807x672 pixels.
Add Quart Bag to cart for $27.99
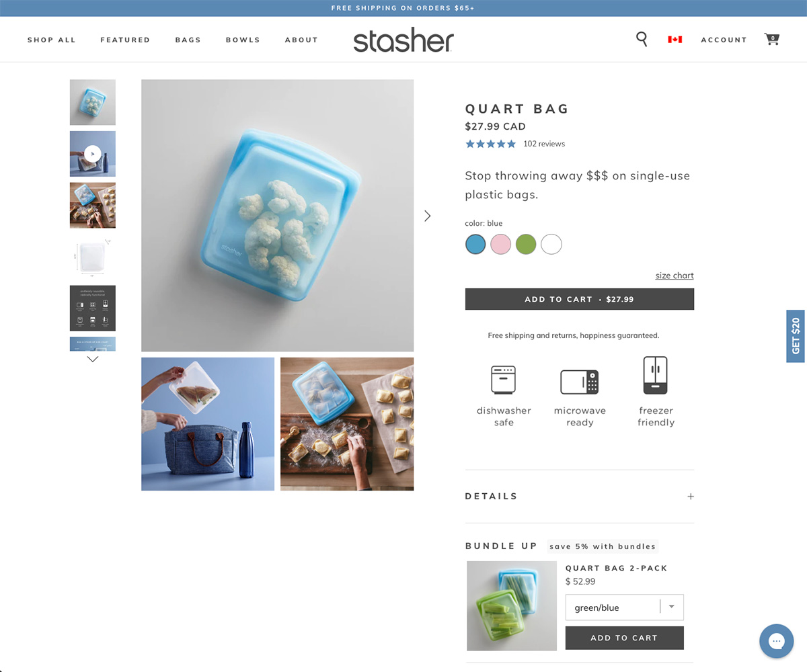pos(579,299)
